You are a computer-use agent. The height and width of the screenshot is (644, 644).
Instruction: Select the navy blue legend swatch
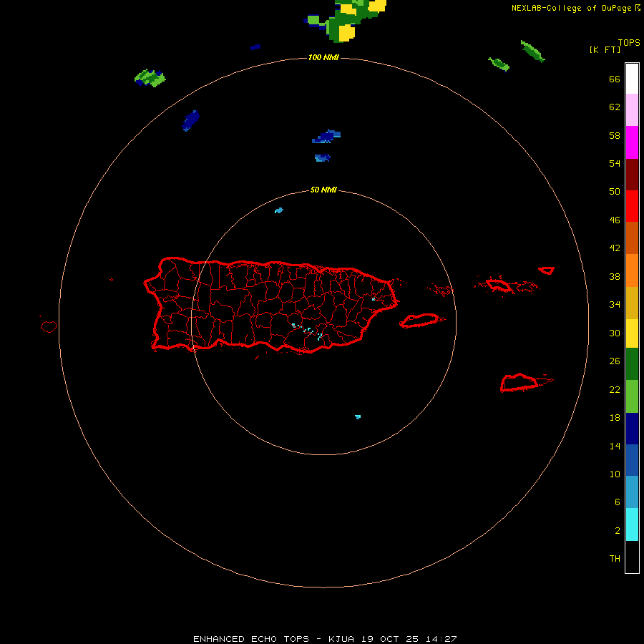[x=632, y=429]
